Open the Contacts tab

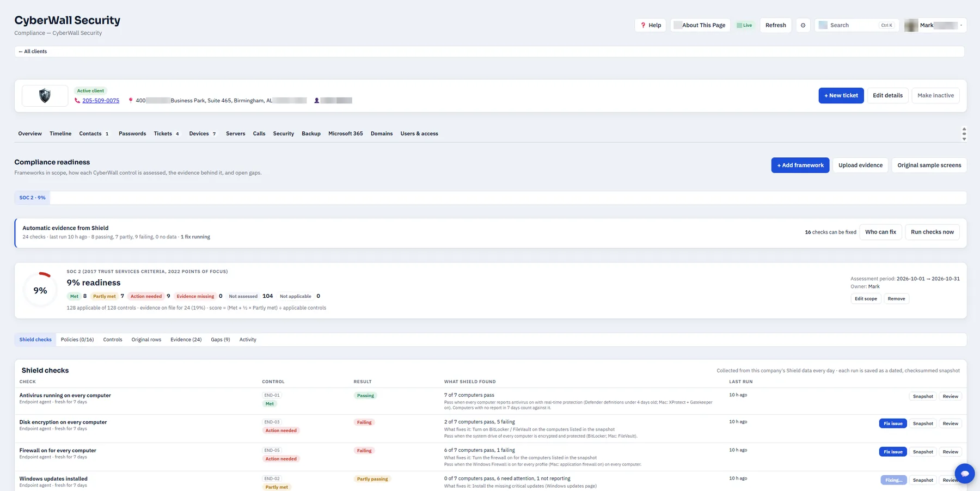click(94, 134)
